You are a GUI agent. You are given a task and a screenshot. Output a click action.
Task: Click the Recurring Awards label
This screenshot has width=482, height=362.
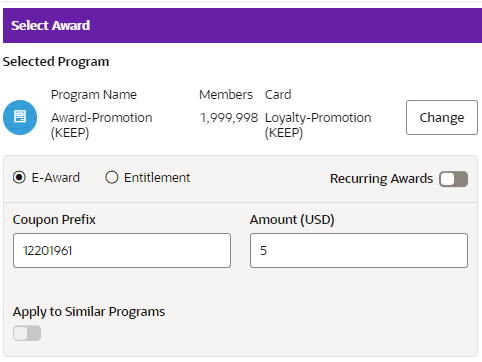point(382,179)
